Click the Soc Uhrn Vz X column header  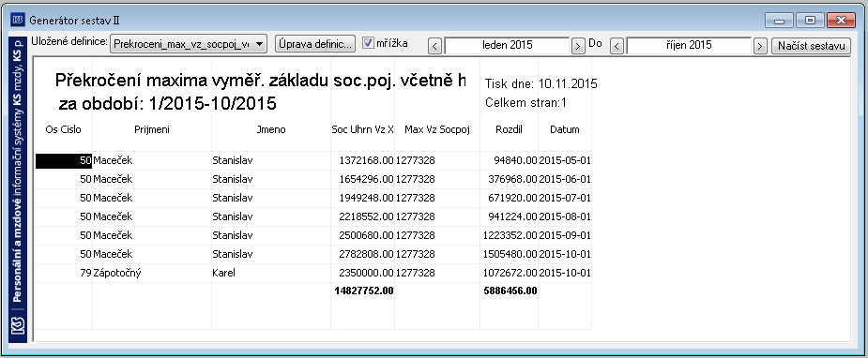(362, 130)
